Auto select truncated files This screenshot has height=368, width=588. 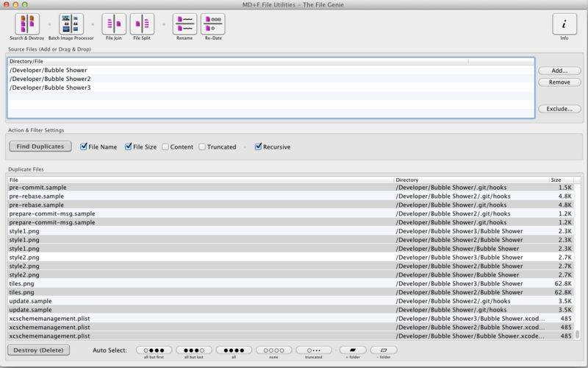coord(314,350)
